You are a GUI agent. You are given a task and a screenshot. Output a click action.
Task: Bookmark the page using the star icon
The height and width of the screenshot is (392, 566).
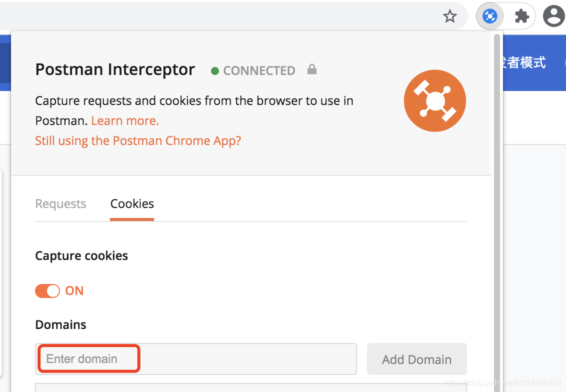[449, 16]
